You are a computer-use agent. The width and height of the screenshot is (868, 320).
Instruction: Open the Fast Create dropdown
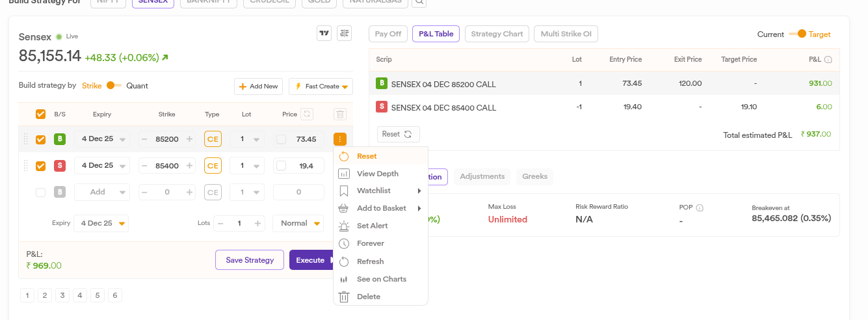pos(321,87)
